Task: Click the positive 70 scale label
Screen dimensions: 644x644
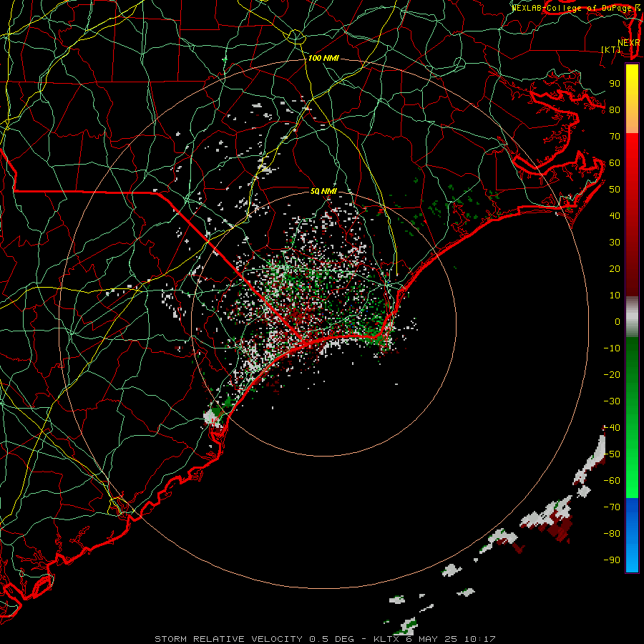Action: tap(615, 137)
